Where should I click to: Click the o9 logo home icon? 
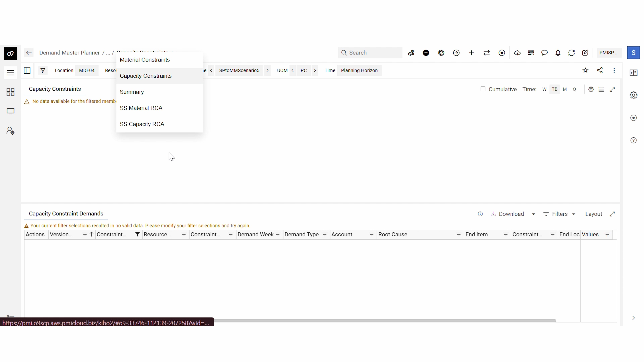coord(10,53)
